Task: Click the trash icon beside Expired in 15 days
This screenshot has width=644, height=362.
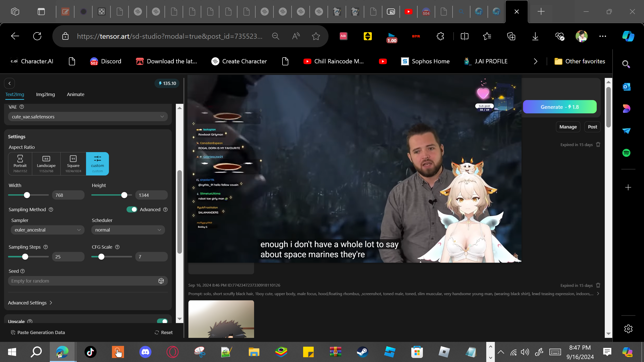Action: click(598, 145)
